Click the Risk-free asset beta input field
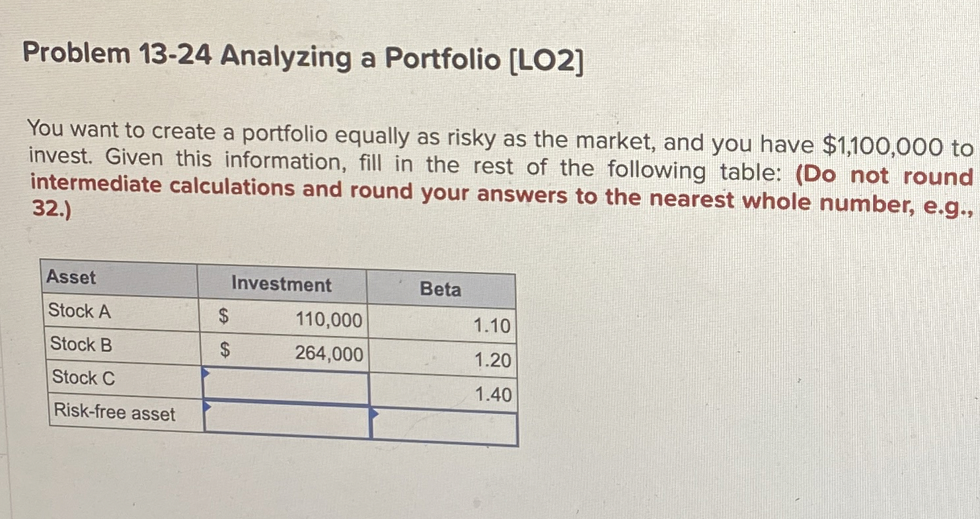Image resolution: width=980 pixels, height=519 pixels. coord(443,421)
